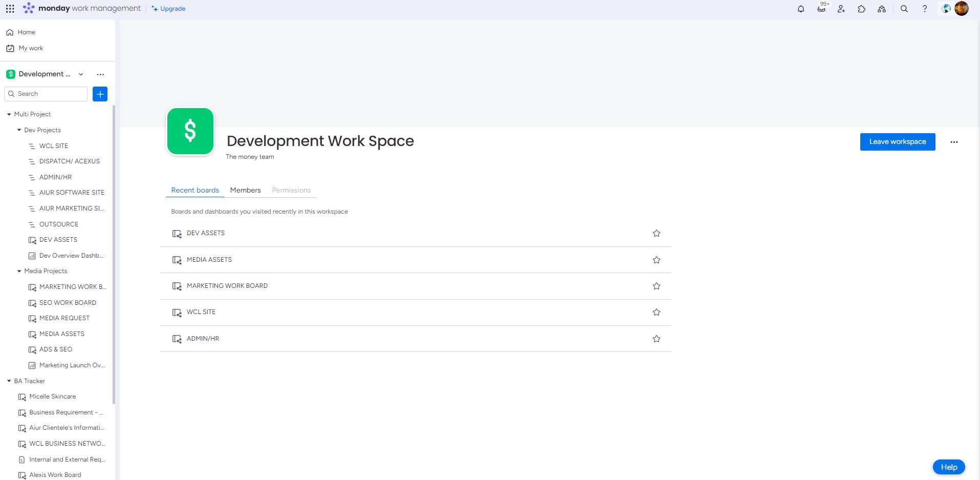Open MEDIA REQUEST board in sidebar
Screen dimensions: 980x480
(64, 318)
